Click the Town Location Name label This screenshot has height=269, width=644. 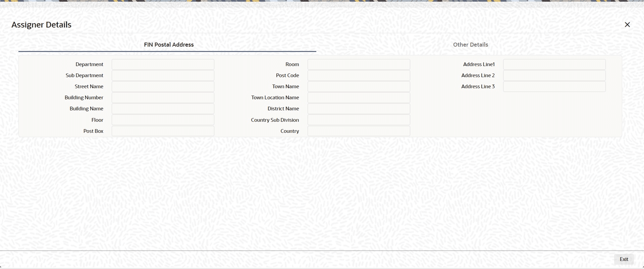click(x=275, y=98)
